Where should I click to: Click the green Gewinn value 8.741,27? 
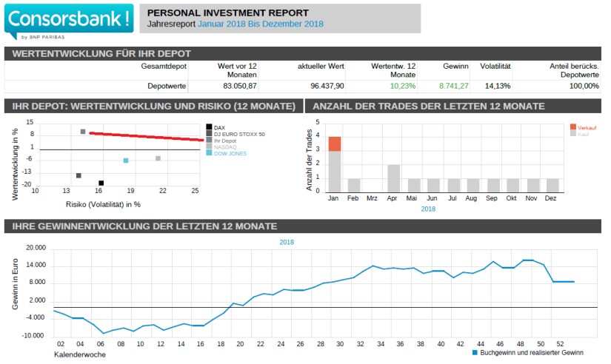(x=453, y=86)
